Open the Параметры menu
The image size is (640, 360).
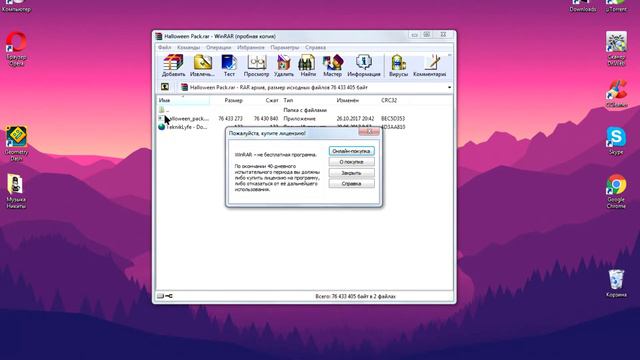tap(284, 47)
